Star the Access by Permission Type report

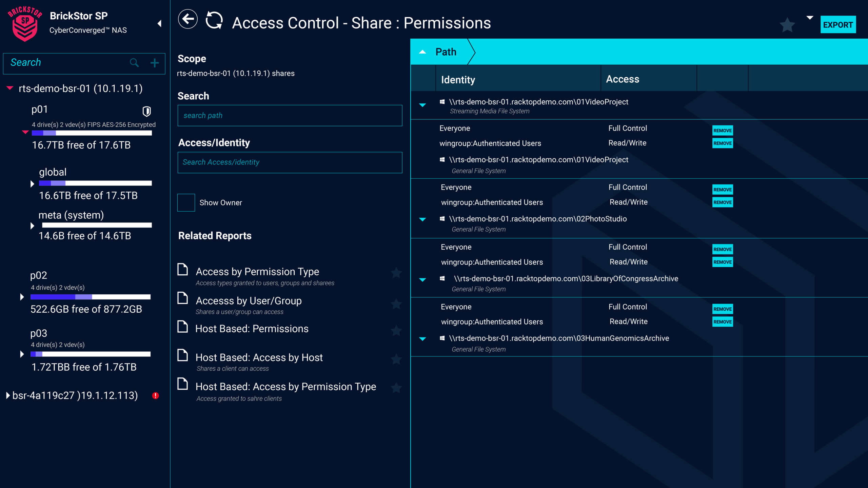point(396,273)
